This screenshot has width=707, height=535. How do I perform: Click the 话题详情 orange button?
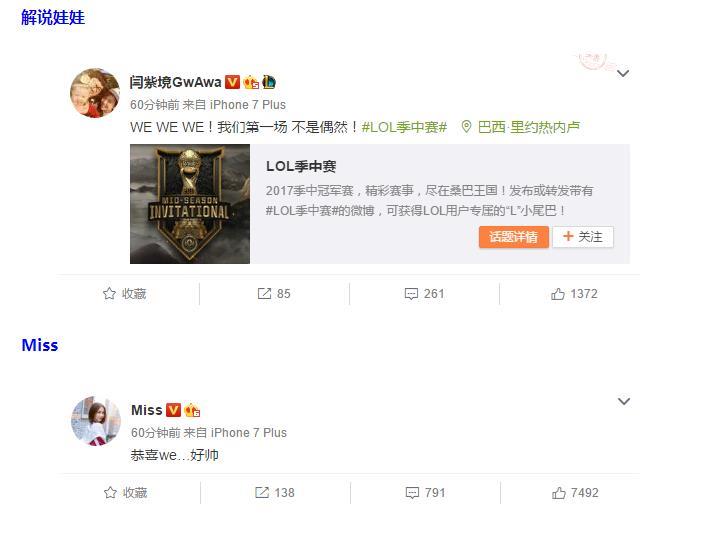pos(514,237)
